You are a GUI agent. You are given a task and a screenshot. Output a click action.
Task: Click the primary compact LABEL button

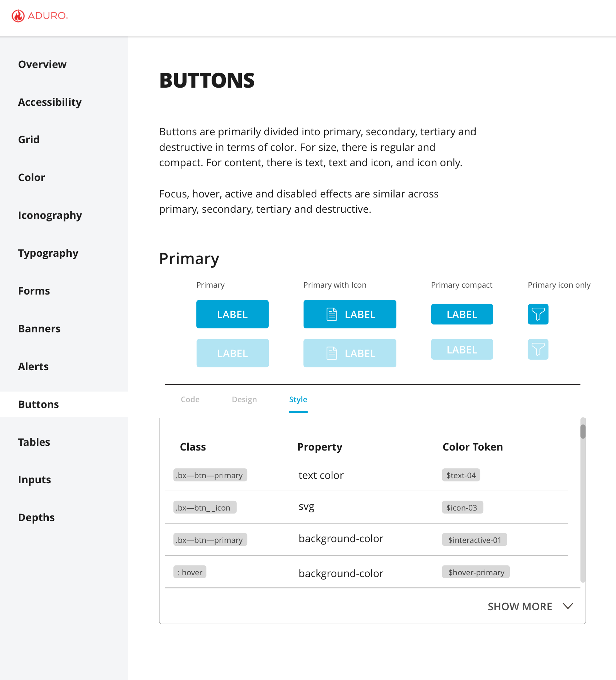(462, 314)
